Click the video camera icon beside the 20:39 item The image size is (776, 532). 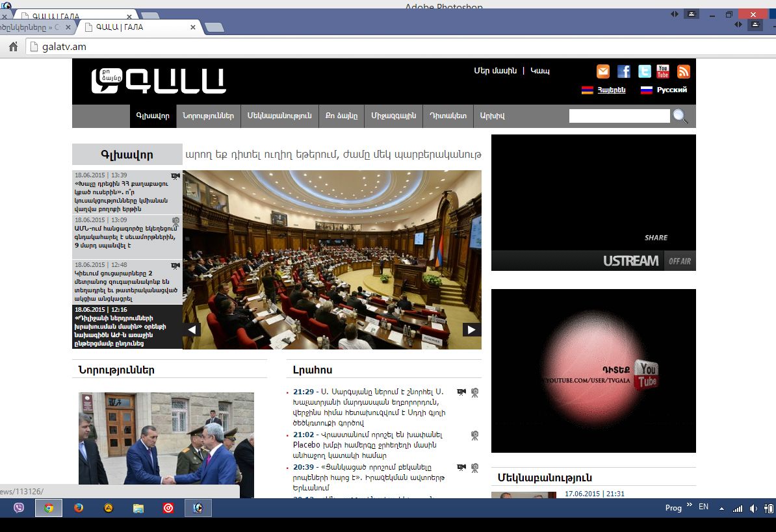461,467
